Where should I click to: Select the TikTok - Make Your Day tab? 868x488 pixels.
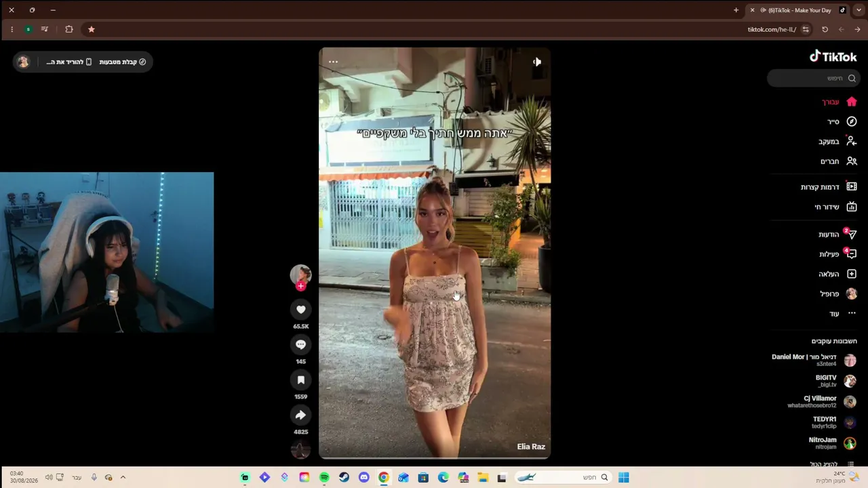coord(797,10)
